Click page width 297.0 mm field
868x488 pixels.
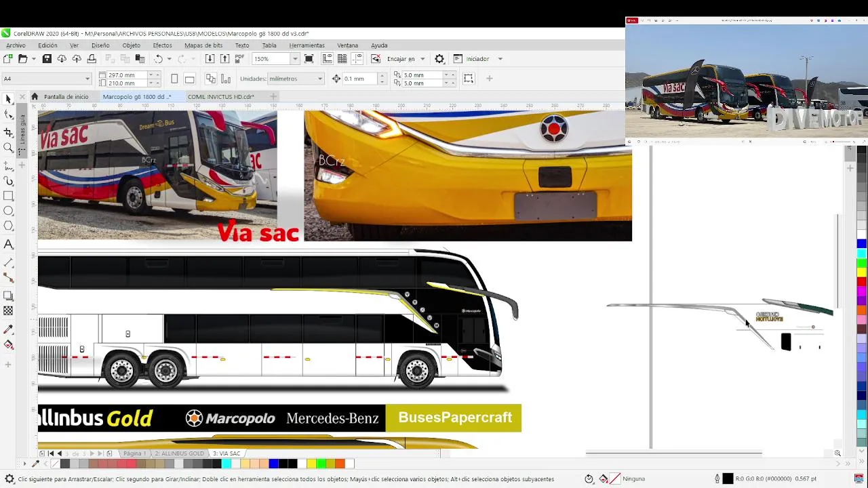coord(126,75)
